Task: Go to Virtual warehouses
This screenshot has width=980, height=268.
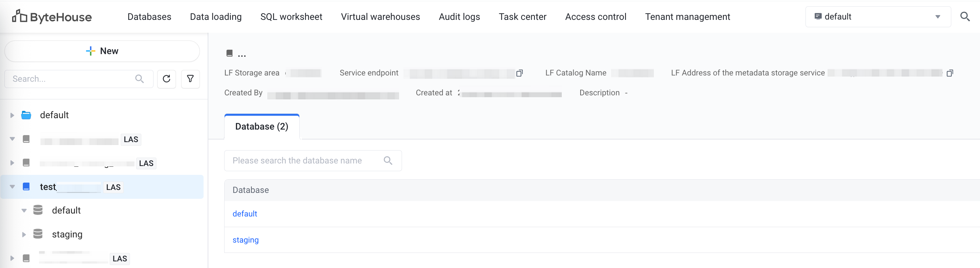Action: (380, 17)
